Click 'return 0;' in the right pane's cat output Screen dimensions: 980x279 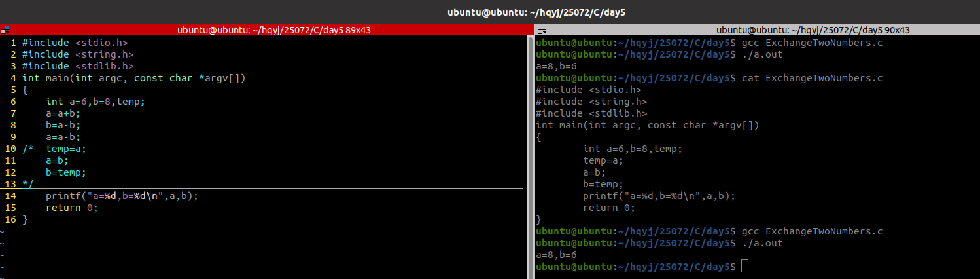tap(609, 208)
